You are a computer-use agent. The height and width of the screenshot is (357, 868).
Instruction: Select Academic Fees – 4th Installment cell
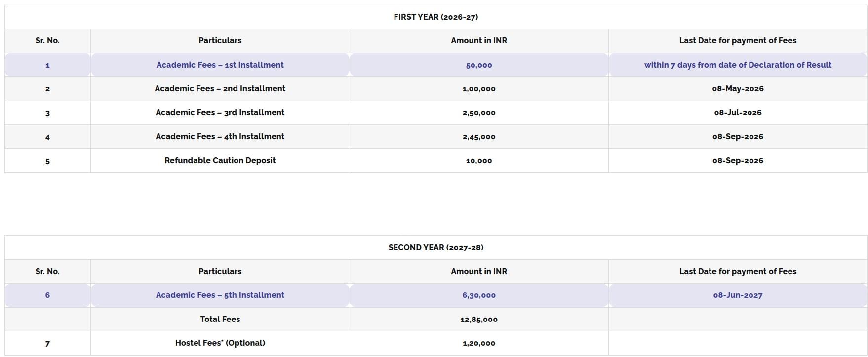(220, 137)
